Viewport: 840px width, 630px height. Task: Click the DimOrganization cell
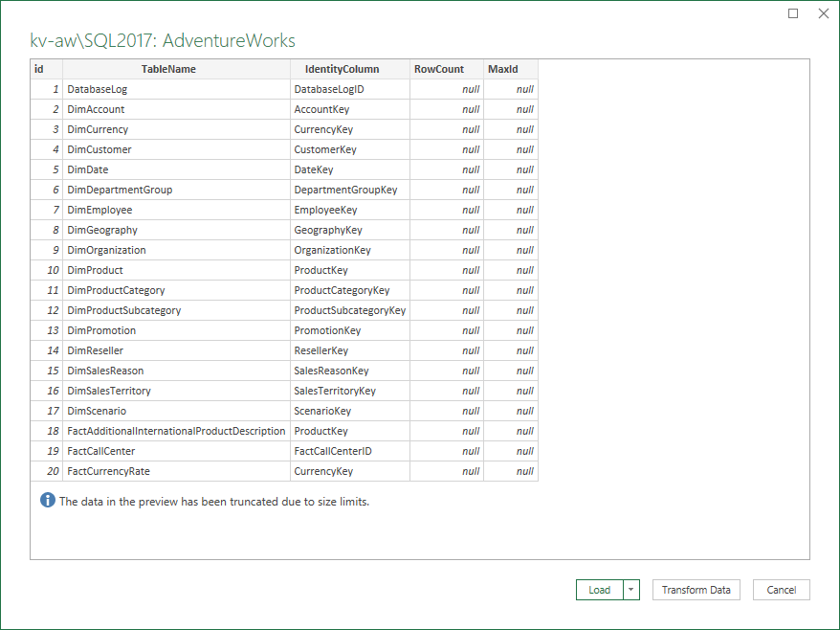tap(176, 250)
